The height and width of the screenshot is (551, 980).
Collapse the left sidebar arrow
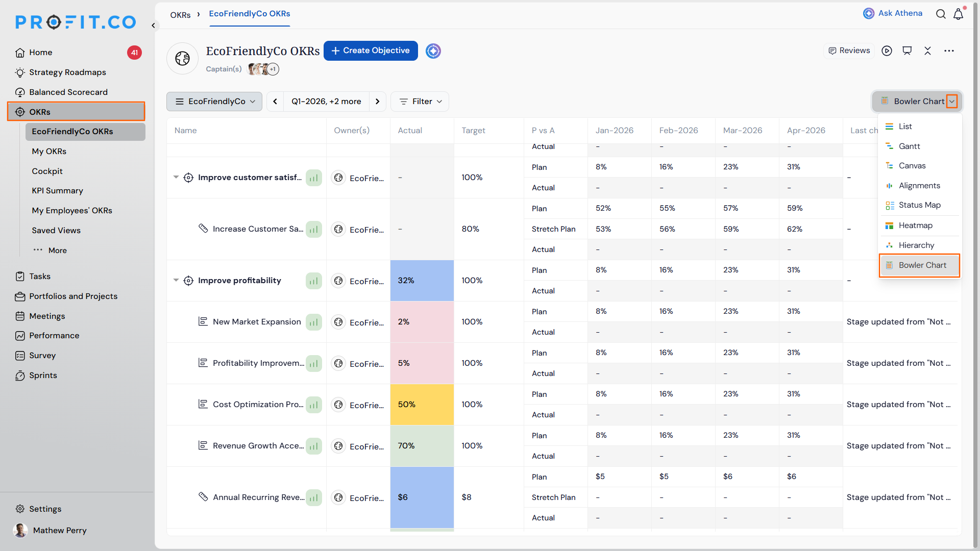click(x=153, y=25)
